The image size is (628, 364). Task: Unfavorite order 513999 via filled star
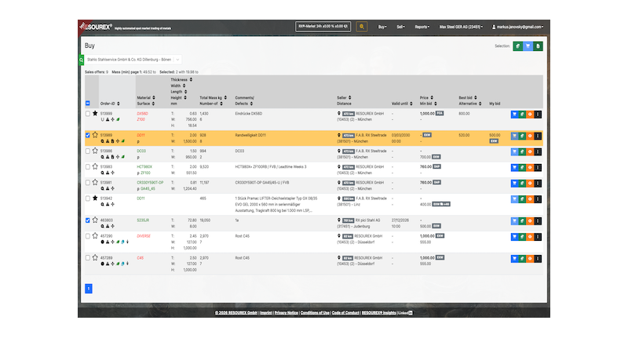click(x=95, y=113)
